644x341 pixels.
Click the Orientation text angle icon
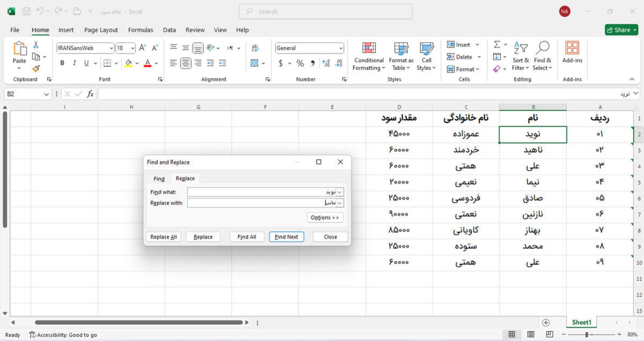pos(211,48)
